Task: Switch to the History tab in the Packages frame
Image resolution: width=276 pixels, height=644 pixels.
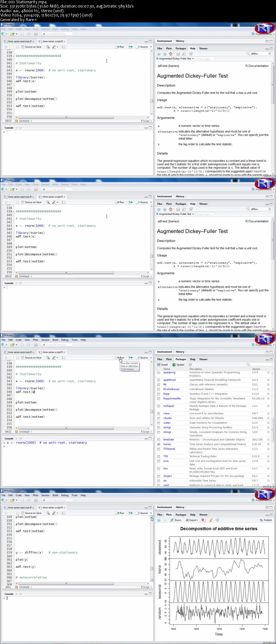Action: (x=180, y=352)
